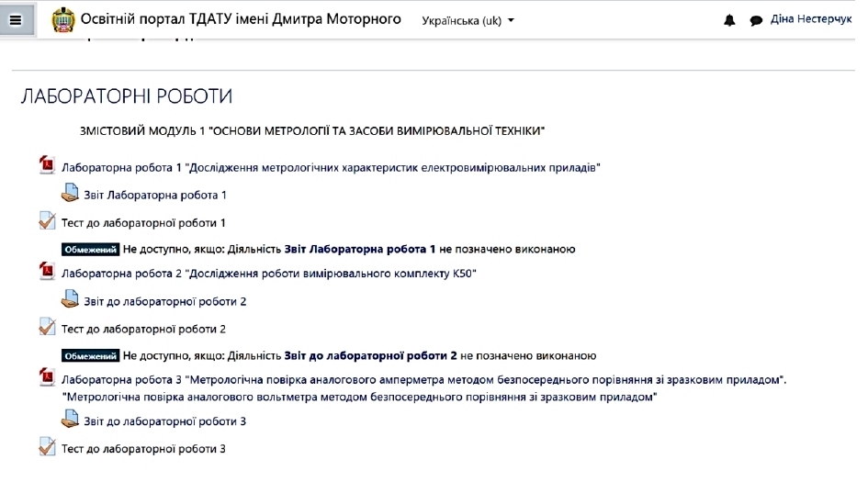Click PDF icon of Лабораторна робота 3
The width and height of the screenshot is (868, 482).
pos(47,377)
